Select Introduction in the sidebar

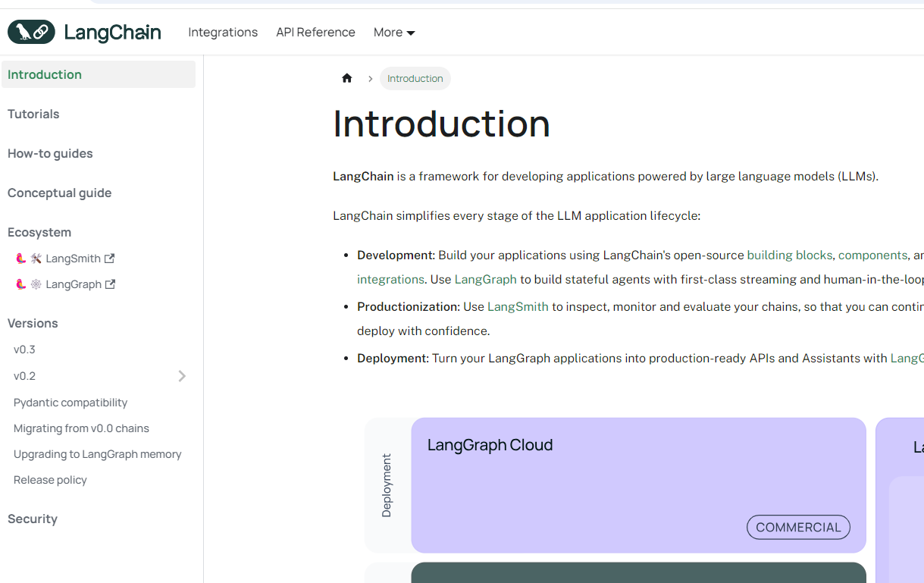click(x=99, y=74)
